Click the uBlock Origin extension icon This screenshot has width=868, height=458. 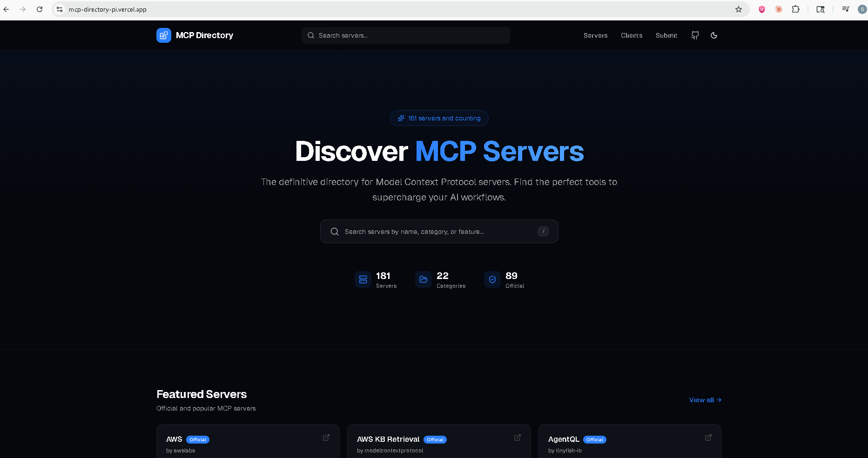[x=762, y=9]
